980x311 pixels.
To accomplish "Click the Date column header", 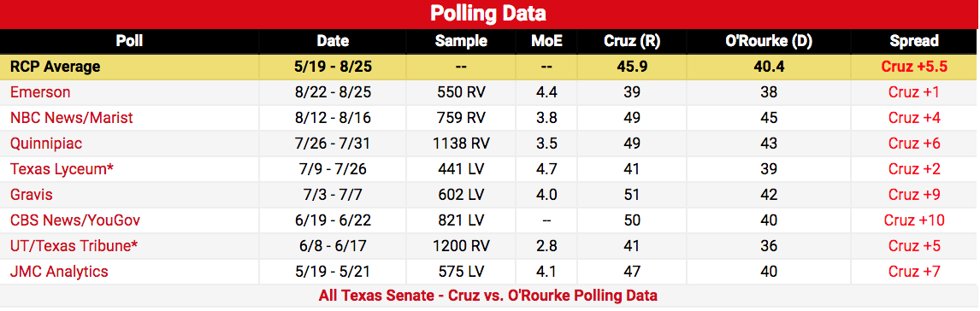I will point(333,41).
